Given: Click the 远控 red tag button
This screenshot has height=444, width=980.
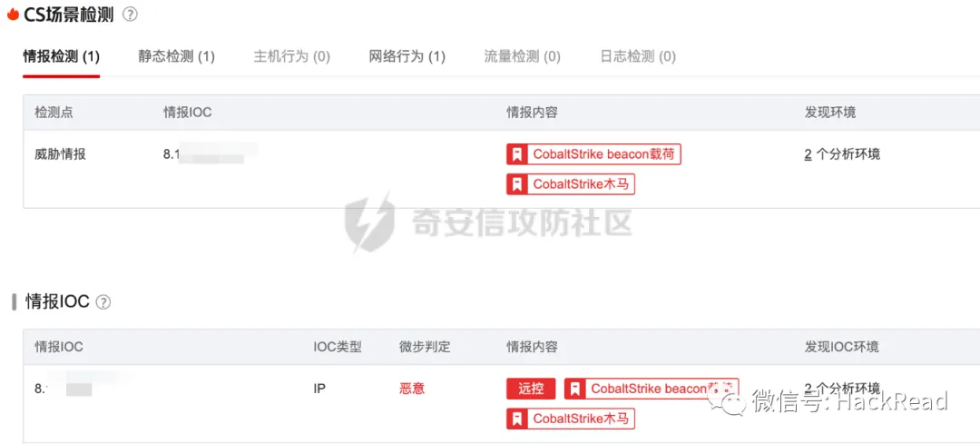Looking at the screenshot, I should (x=531, y=389).
